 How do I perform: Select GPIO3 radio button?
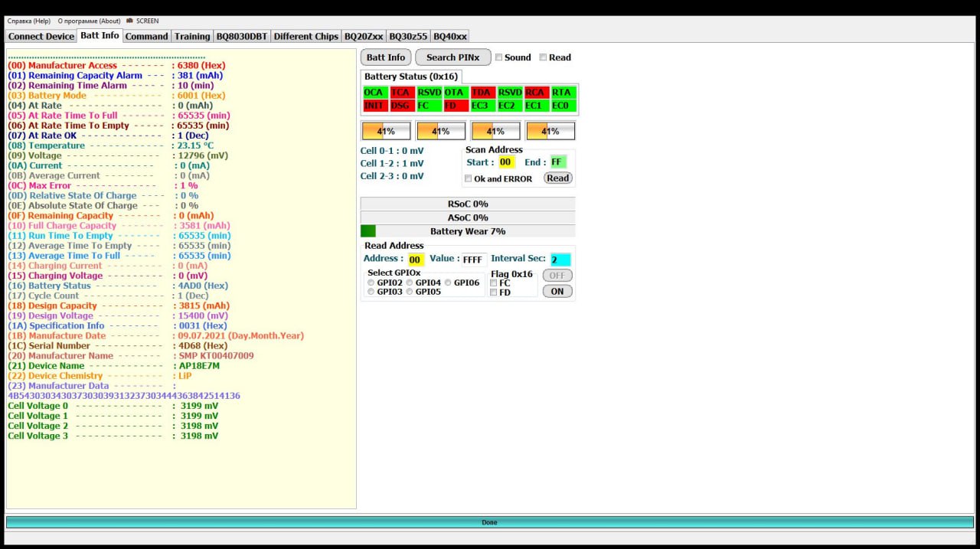[371, 292]
